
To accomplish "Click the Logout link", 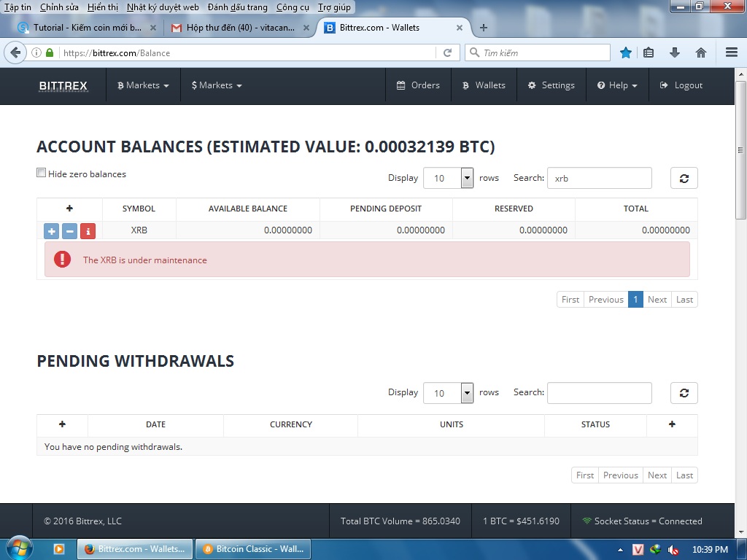I will (681, 85).
